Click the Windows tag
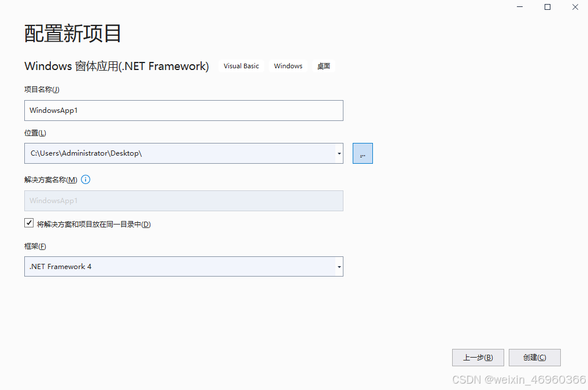Viewport: 588px width, 390px height. point(288,66)
